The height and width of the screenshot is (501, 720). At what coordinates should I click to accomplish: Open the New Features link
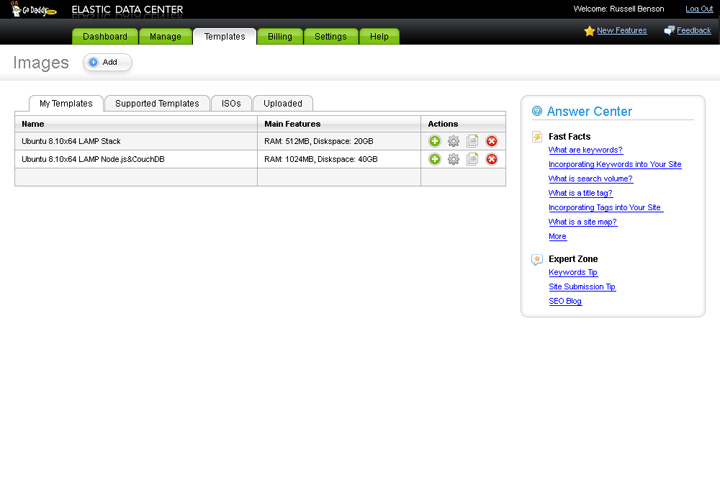(621, 31)
